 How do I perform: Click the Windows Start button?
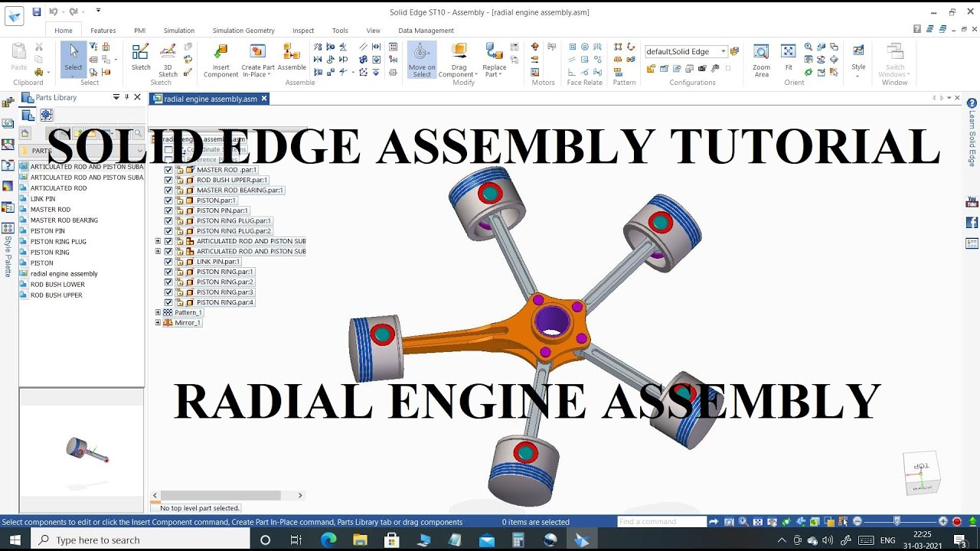coord(15,540)
